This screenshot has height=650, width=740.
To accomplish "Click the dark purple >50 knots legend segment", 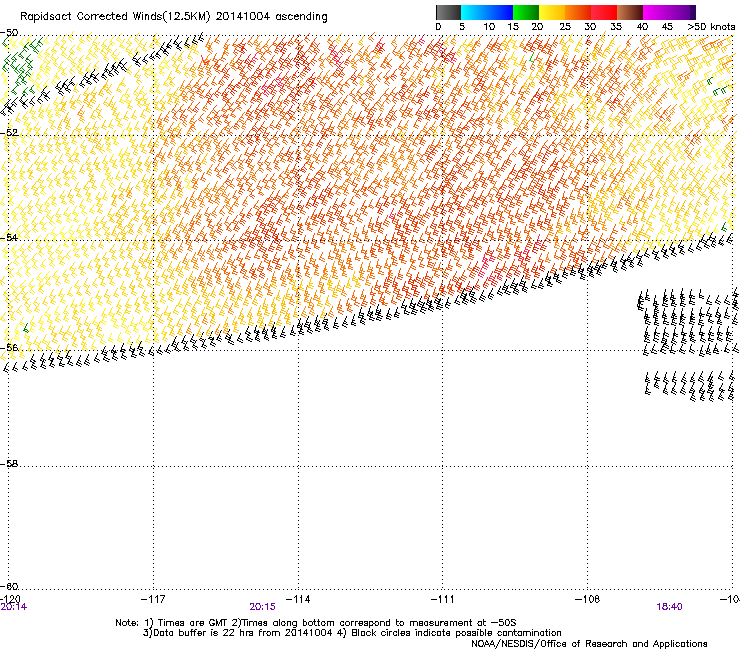I will pos(692,12).
